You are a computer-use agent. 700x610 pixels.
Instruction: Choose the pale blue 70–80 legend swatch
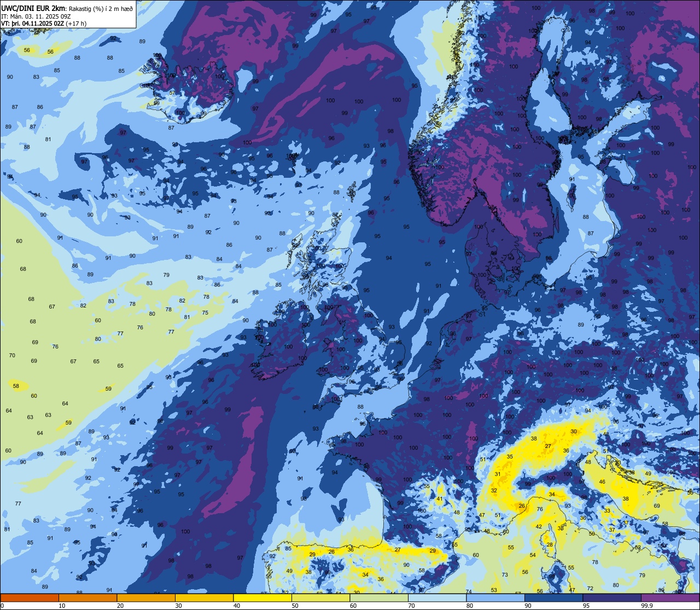click(x=437, y=597)
